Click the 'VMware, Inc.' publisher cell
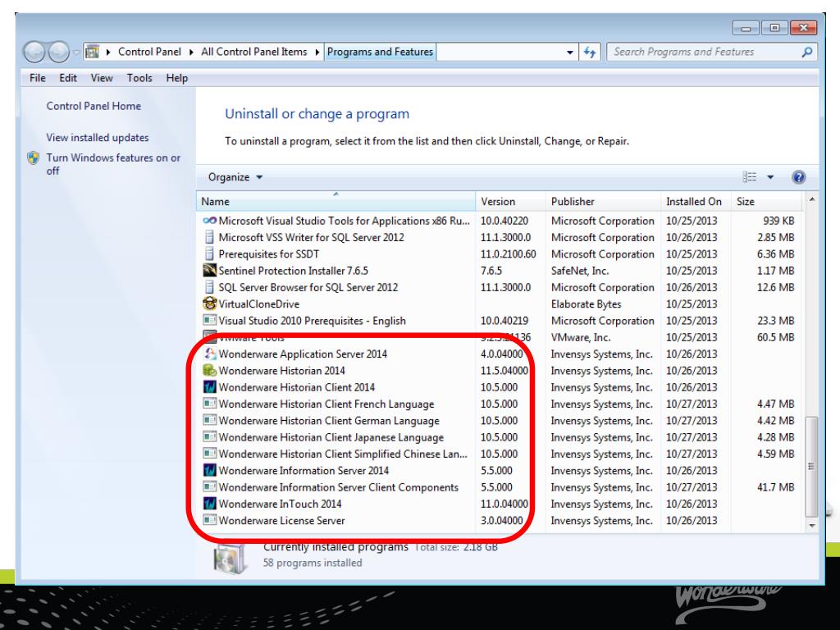Screen dimensions: 840x630 581,337
